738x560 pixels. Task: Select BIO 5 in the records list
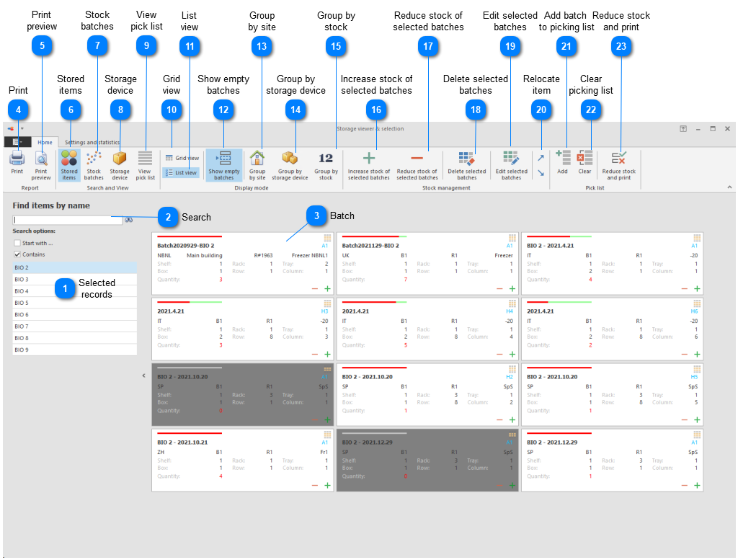coord(74,303)
